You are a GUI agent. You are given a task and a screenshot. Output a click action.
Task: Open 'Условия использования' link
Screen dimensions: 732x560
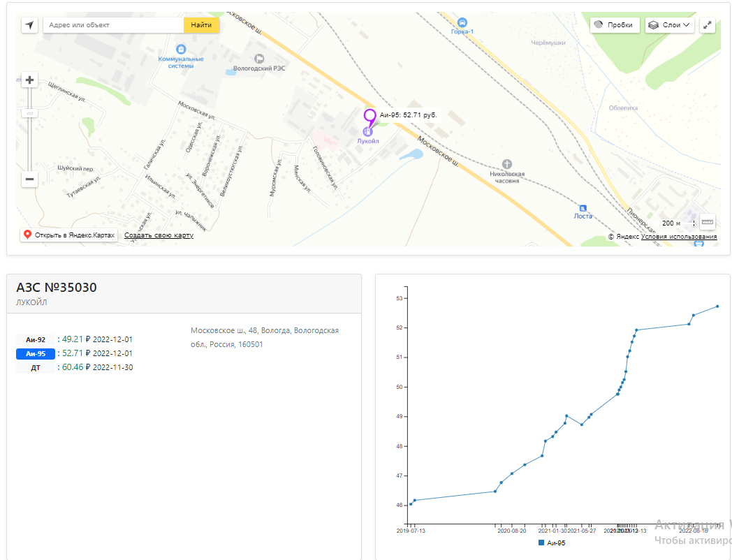click(x=679, y=237)
